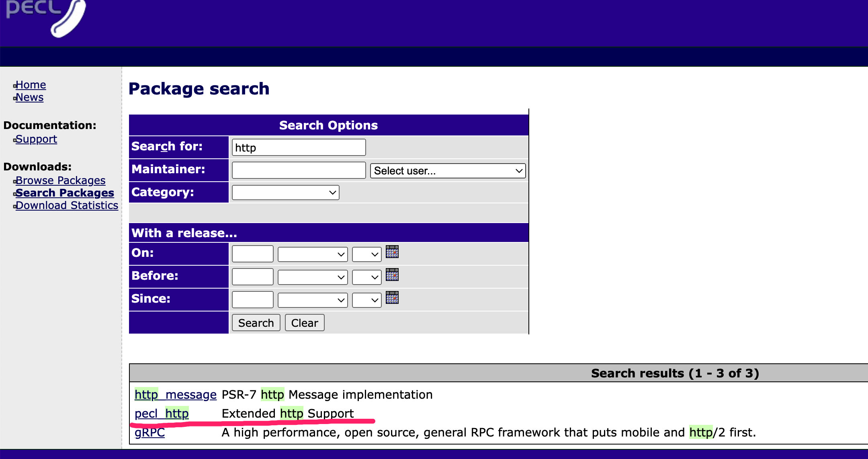Open the pecl_http package page

[x=162, y=413]
